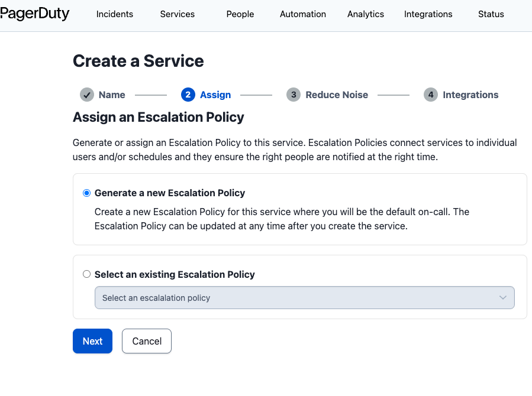Open the People menu
This screenshot has width=532, height=396.
(x=240, y=14)
